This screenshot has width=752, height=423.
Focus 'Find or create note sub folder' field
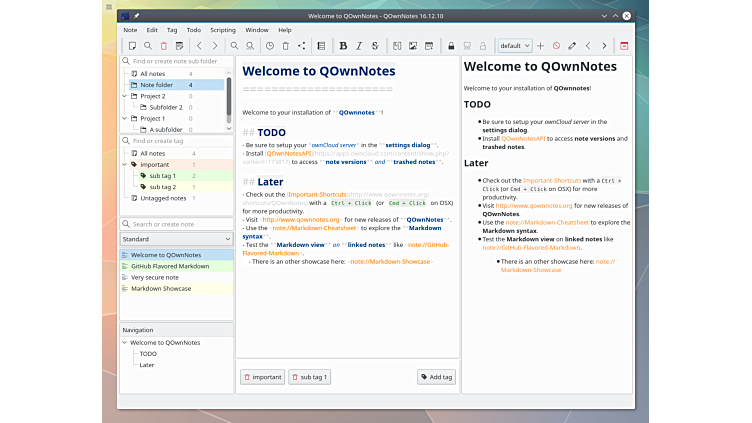pos(176,61)
